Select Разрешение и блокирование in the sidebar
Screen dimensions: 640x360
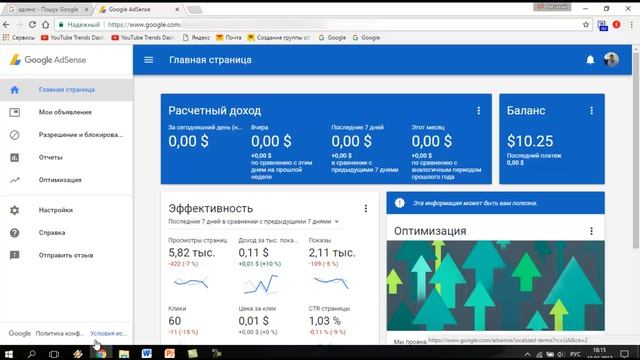(x=66, y=135)
